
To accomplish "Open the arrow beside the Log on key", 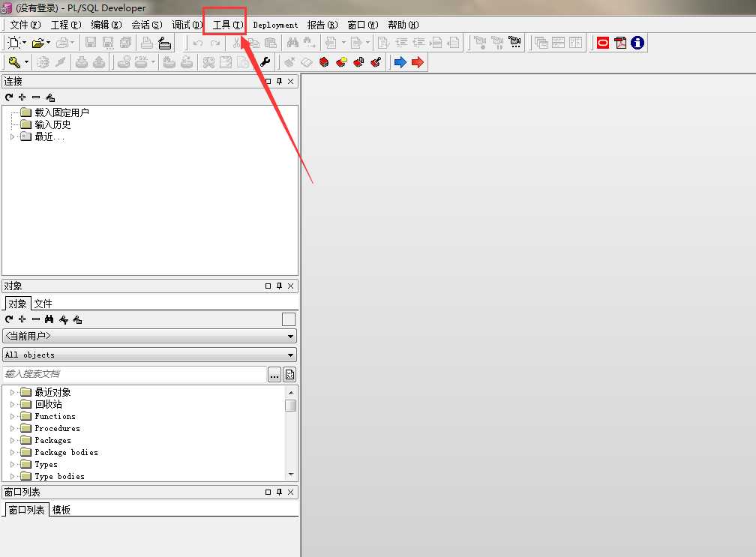I will [26, 62].
